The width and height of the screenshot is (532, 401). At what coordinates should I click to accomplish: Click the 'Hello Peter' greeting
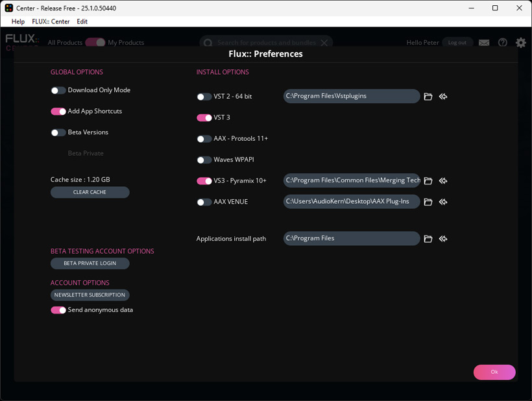(422, 42)
